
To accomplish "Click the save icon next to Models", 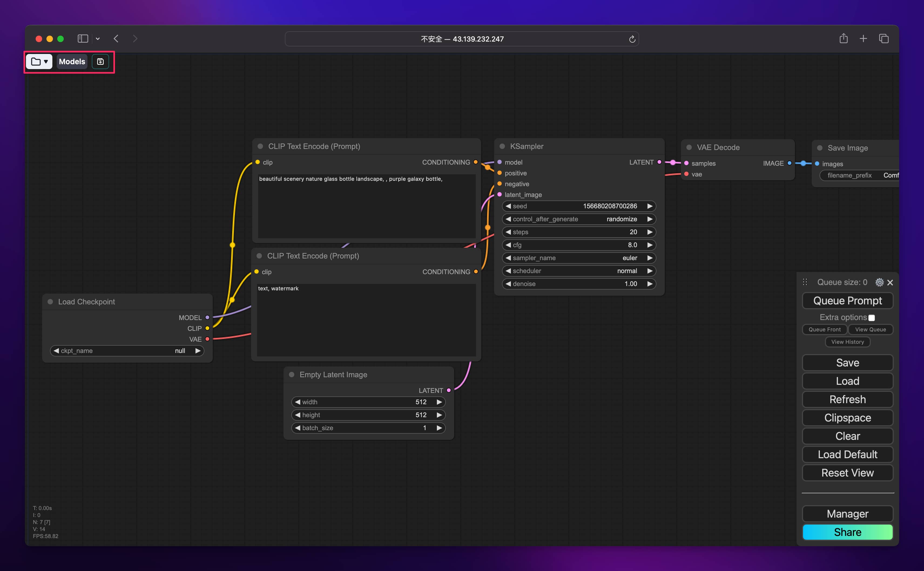I will pyautogui.click(x=100, y=62).
